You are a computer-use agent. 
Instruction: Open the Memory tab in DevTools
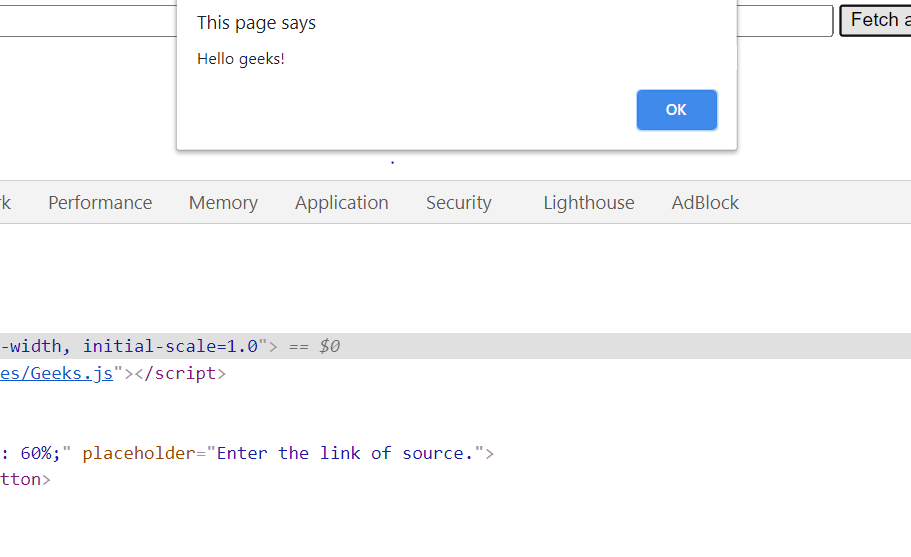(x=223, y=203)
